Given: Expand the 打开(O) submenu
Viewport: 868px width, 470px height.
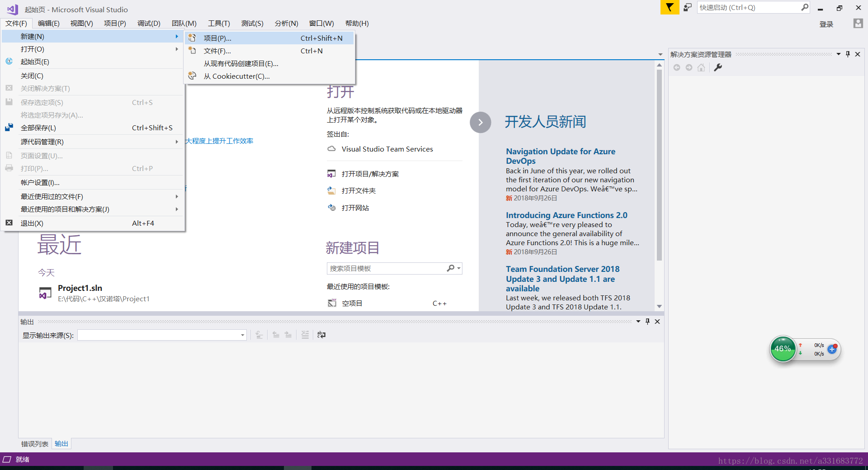Looking at the screenshot, I should coord(93,49).
